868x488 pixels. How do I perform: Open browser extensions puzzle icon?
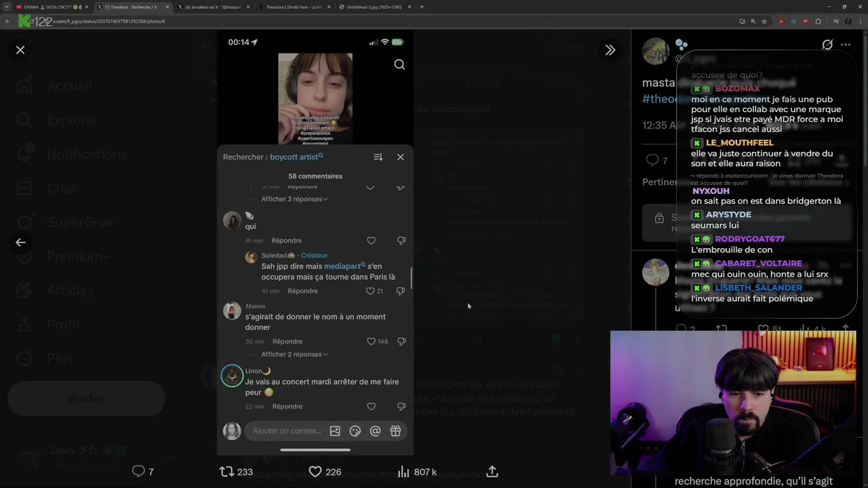pos(817,21)
